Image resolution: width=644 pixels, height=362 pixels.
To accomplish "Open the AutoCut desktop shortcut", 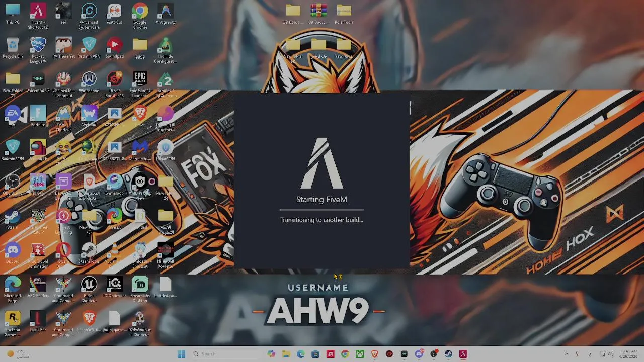I will tap(115, 14).
